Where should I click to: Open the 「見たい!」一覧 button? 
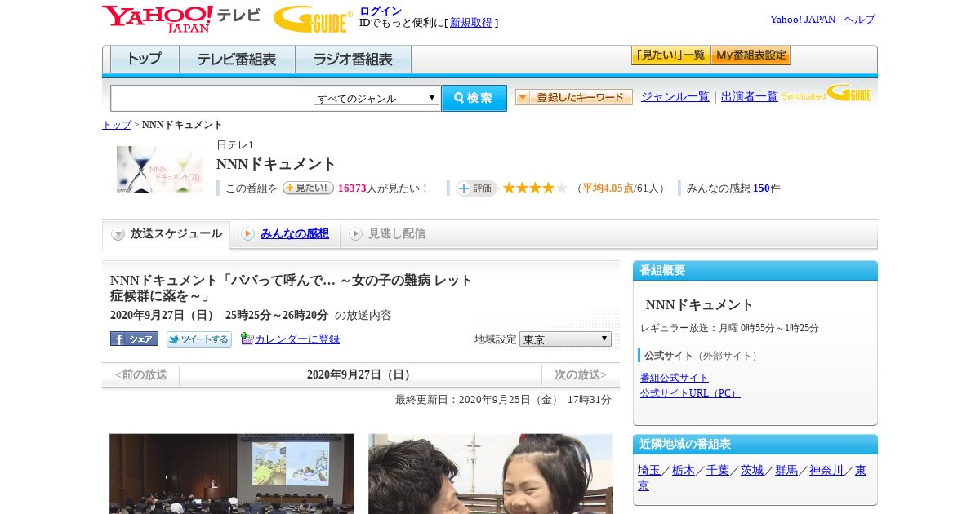click(670, 55)
